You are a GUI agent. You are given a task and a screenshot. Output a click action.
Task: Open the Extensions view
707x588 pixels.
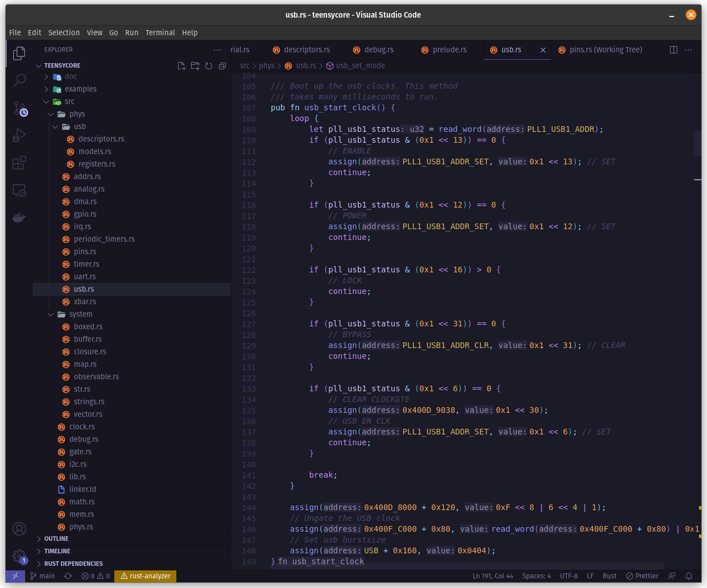coord(19,163)
